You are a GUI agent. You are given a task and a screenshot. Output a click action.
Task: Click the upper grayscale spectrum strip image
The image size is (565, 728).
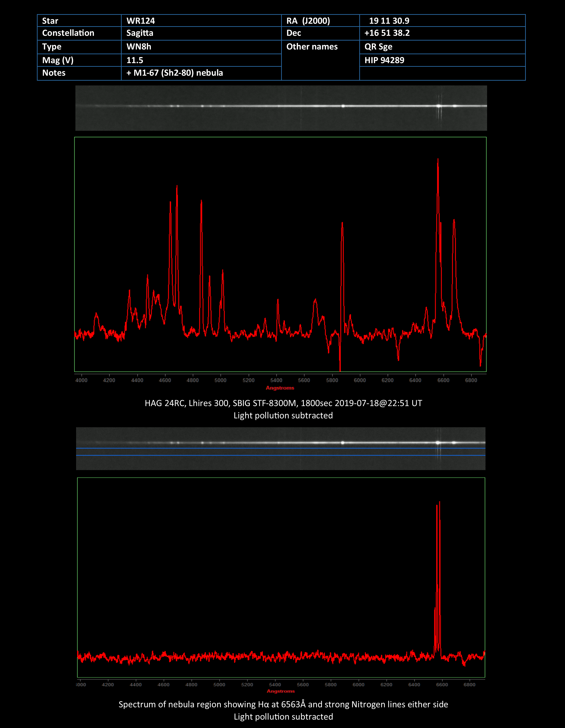(281, 108)
